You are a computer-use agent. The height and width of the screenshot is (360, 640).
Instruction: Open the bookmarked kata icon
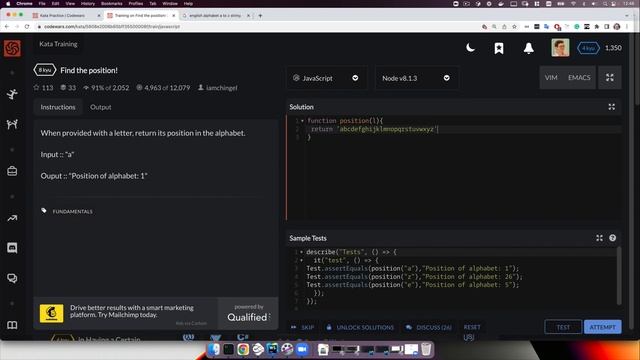[499, 48]
